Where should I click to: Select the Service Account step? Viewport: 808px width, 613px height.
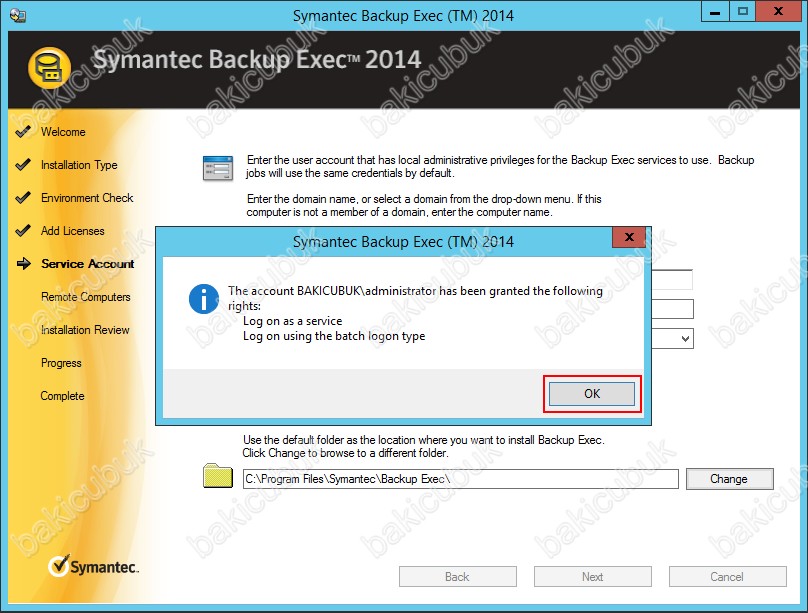(88, 264)
